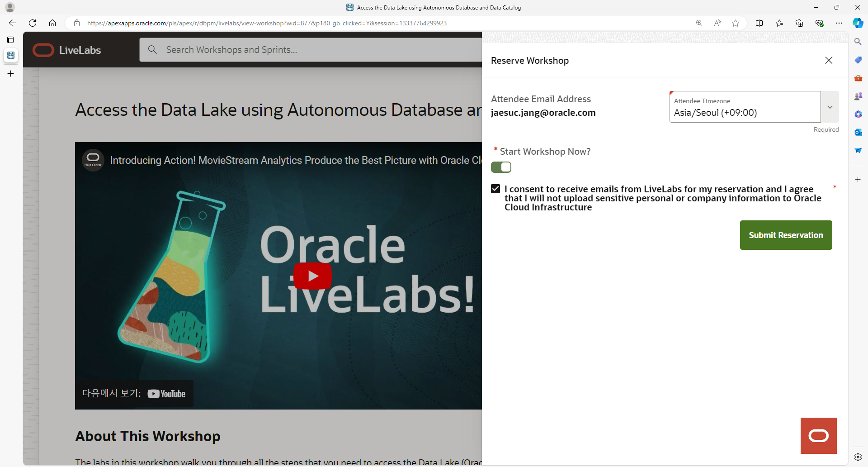Launch the Copilot sidebar
Viewport: 868px width, 467px height.
pyautogui.click(x=858, y=23)
